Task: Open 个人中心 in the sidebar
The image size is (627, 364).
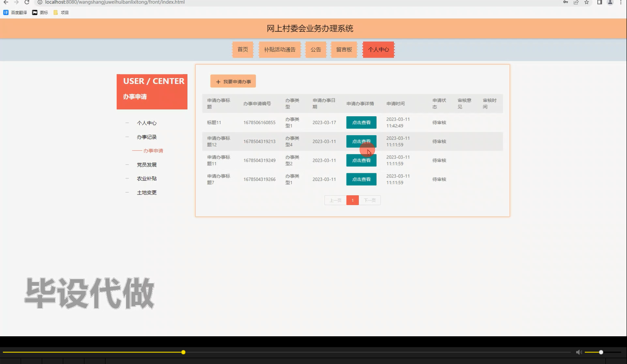Action: (147, 123)
